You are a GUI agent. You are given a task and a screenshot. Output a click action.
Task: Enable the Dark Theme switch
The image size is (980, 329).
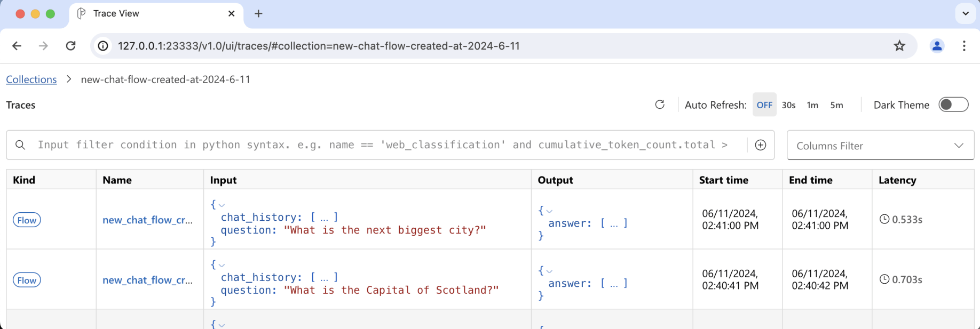pos(953,105)
